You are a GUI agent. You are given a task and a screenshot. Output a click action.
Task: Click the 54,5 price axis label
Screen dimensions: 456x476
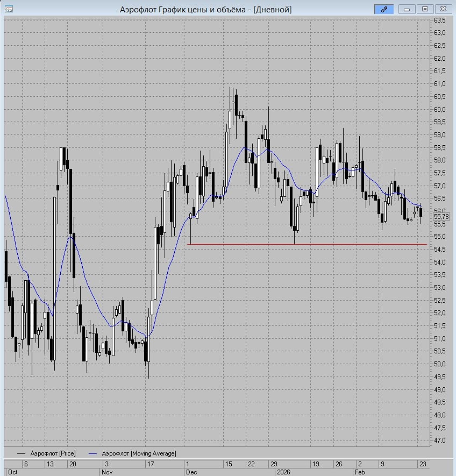440,249
